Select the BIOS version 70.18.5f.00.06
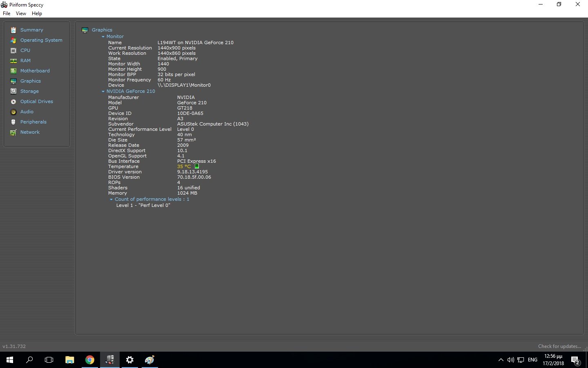This screenshot has height=368, width=588. point(194,177)
